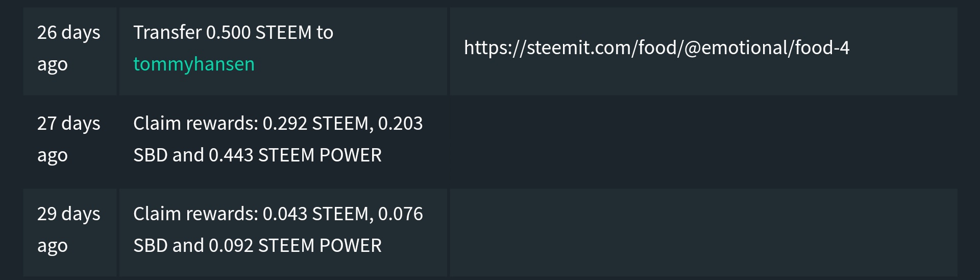Click "ago" beneath the 26 days label
Screen dimensions: 980x280
pos(53,65)
